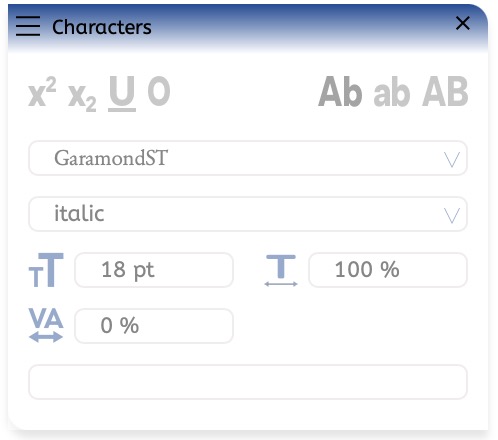Open the GaramondST font family dropdown

pos(248,158)
